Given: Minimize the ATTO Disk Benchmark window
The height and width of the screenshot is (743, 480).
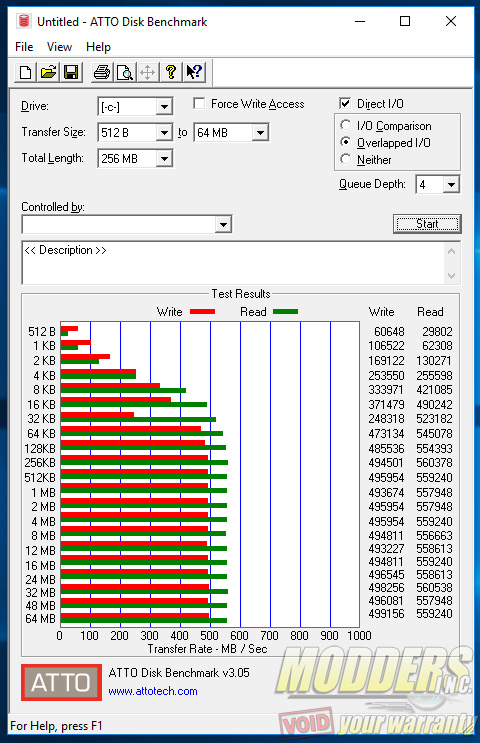Looking at the screenshot, I should [x=360, y=21].
